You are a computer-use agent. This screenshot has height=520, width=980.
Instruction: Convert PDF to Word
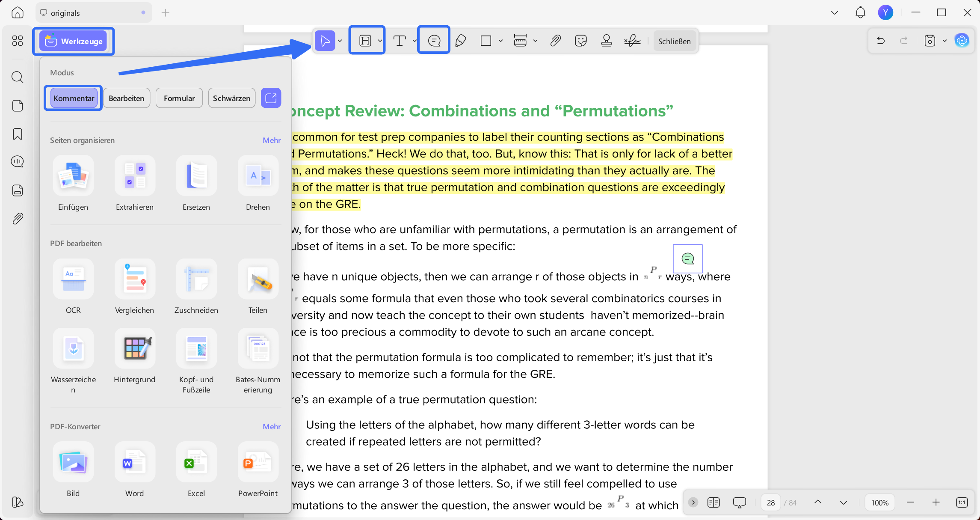[135, 470]
